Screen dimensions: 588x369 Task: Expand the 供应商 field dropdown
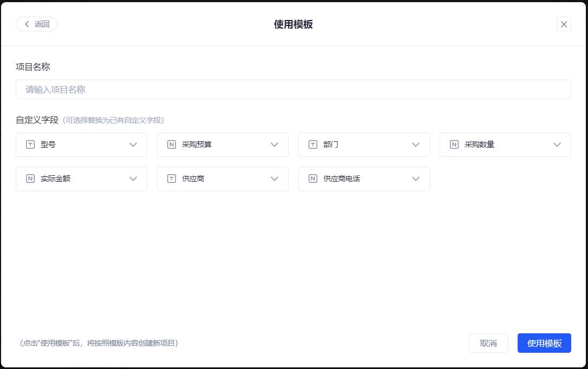coord(274,179)
